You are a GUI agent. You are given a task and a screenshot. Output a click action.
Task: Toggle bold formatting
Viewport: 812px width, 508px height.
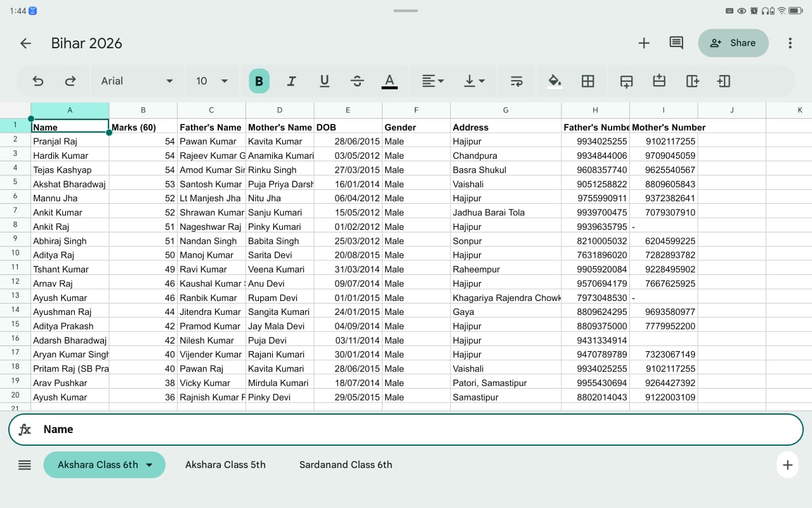point(259,81)
